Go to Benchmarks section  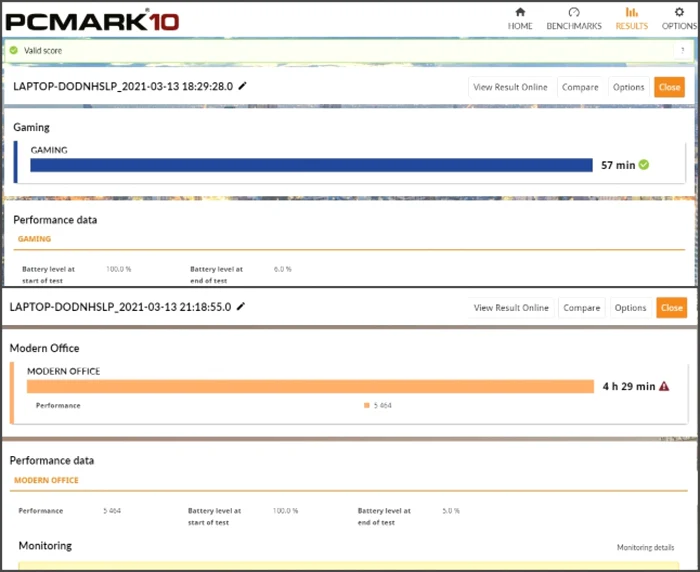[574, 19]
